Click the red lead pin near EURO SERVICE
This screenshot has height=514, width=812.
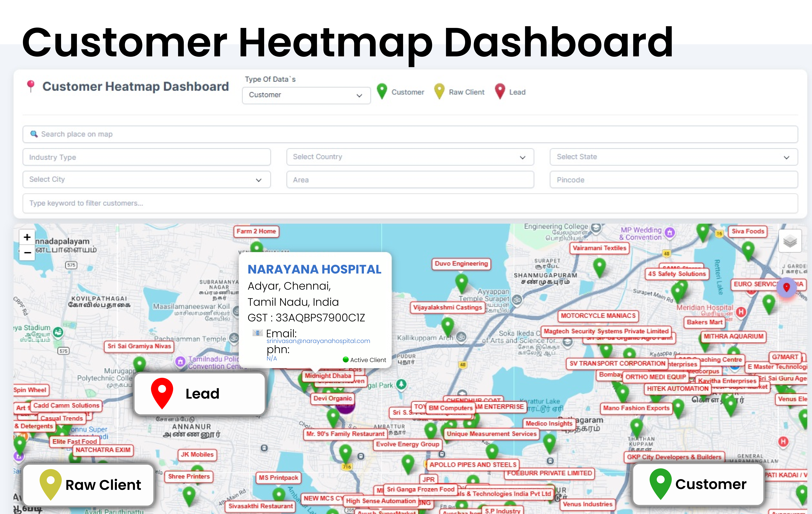point(786,287)
